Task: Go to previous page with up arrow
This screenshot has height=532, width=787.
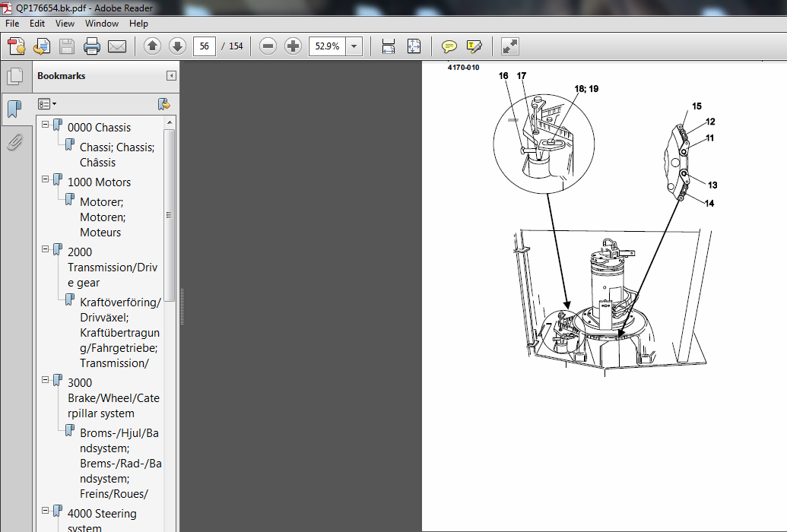Action: tap(153, 46)
